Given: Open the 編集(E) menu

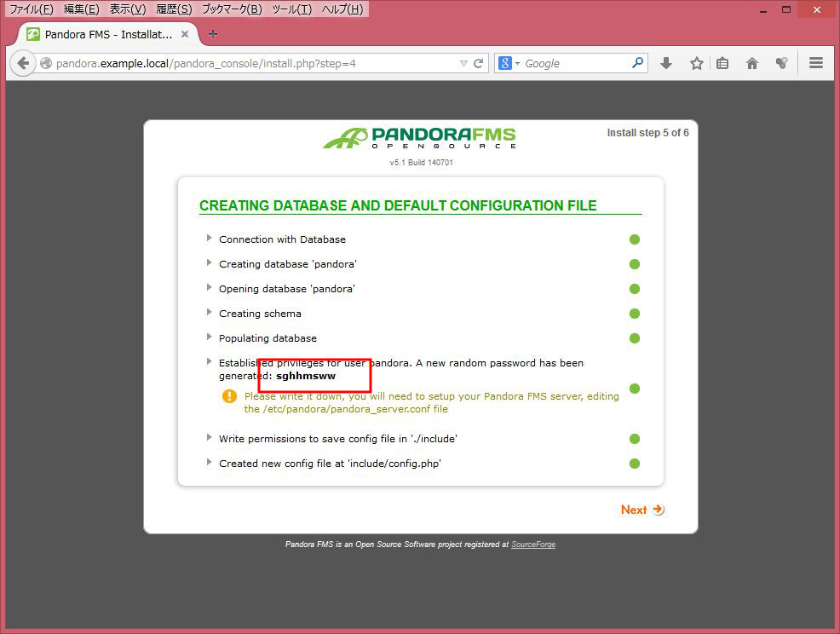Looking at the screenshot, I should click(x=82, y=9).
